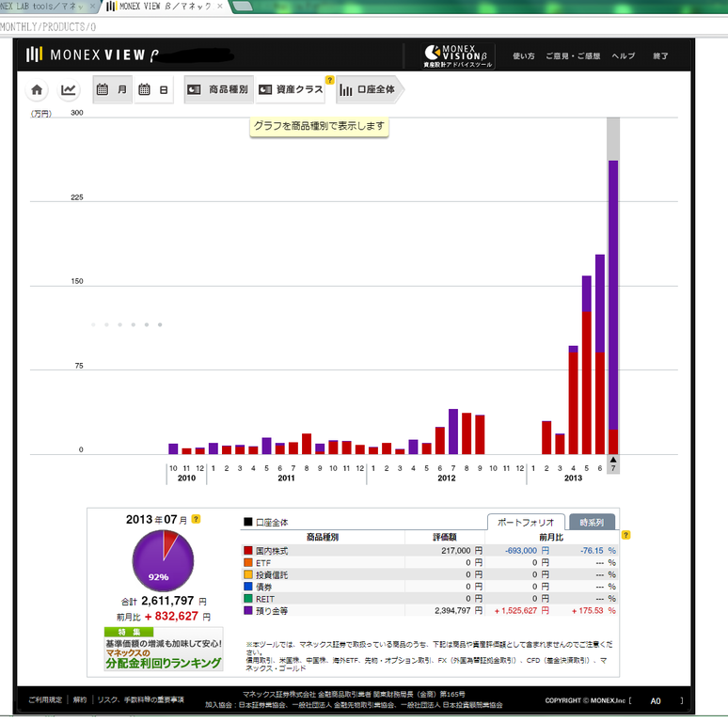Click the portfolio pie chart

pyautogui.click(x=163, y=560)
